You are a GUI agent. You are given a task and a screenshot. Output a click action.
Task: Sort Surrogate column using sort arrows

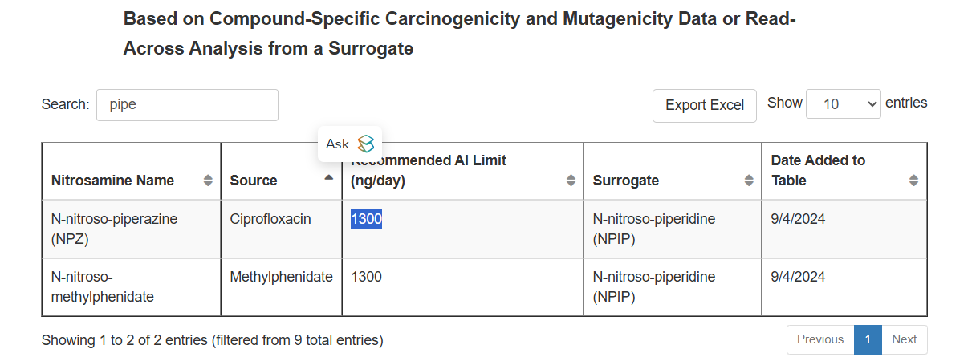tap(750, 181)
